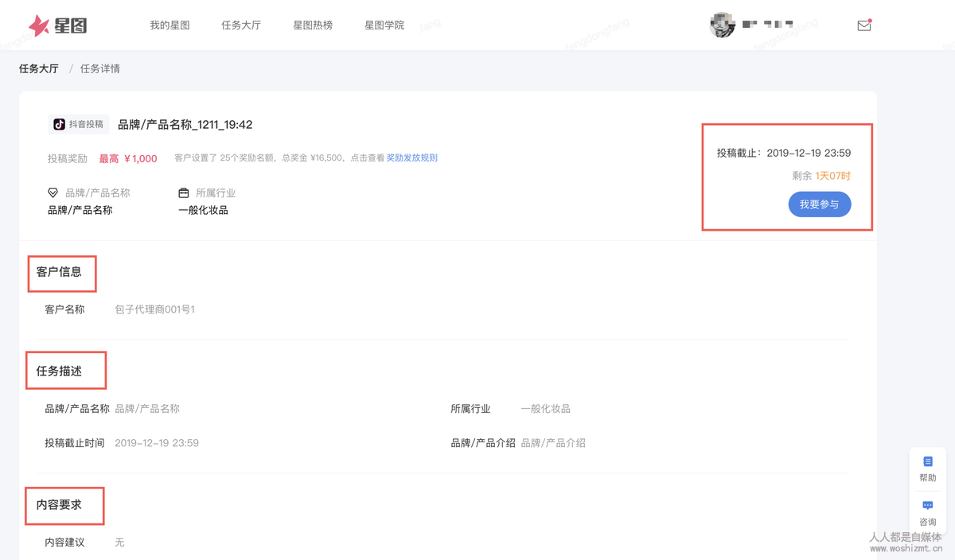View the 奖励发放规则 link
955x560 pixels.
pos(411,158)
